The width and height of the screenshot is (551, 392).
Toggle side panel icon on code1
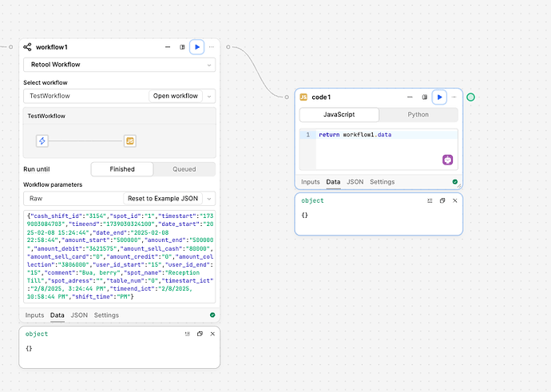(x=425, y=97)
